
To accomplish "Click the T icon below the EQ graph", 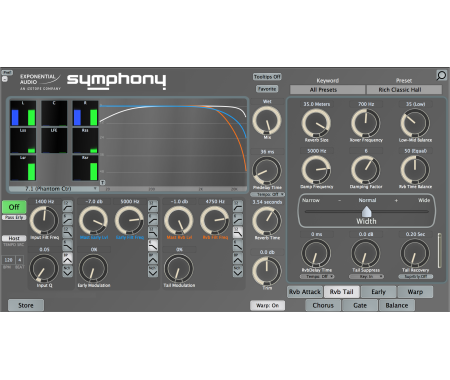I will (102, 183).
